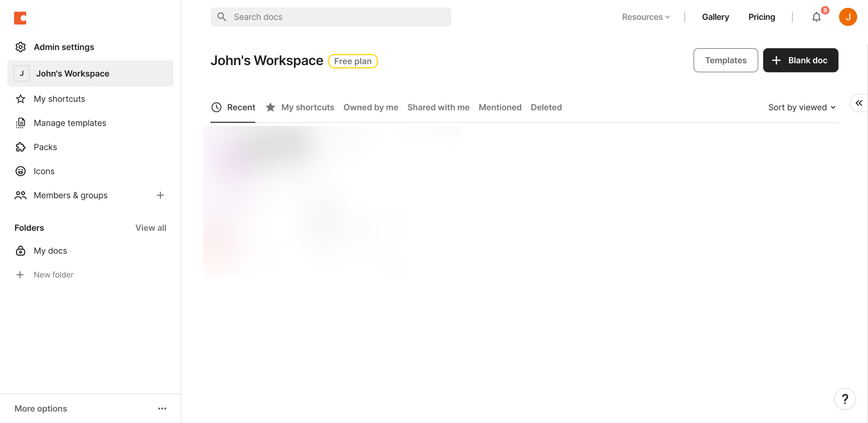Open Manage templates document icon
The height and width of the screenshot is (423, 868).
click(20, 123)
